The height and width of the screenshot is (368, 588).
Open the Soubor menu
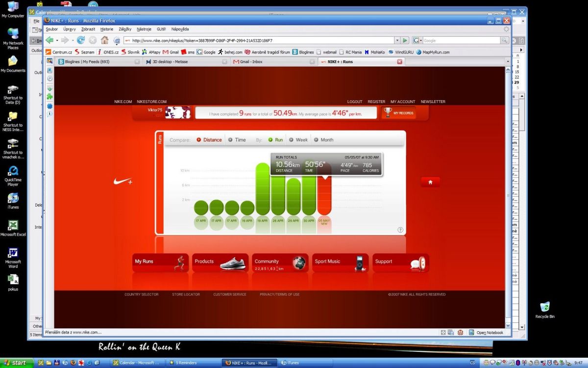pos(51,29)
